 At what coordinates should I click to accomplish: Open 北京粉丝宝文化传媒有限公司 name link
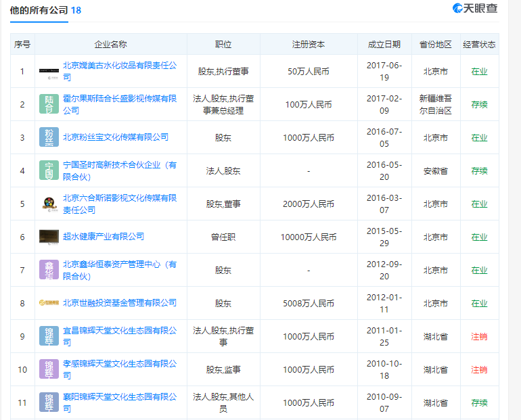[115, 137]
